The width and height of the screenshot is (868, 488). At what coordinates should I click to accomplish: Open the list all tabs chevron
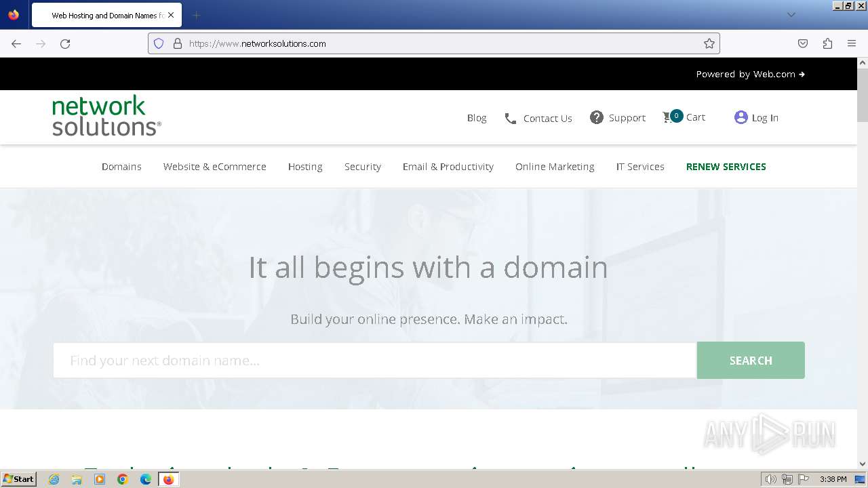(791, 15)
